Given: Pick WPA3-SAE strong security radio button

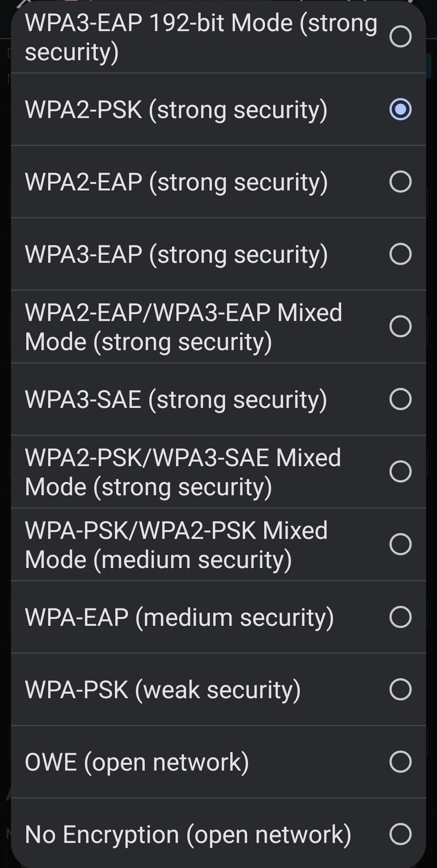Looking at the screenshot, I should point(400,399).
